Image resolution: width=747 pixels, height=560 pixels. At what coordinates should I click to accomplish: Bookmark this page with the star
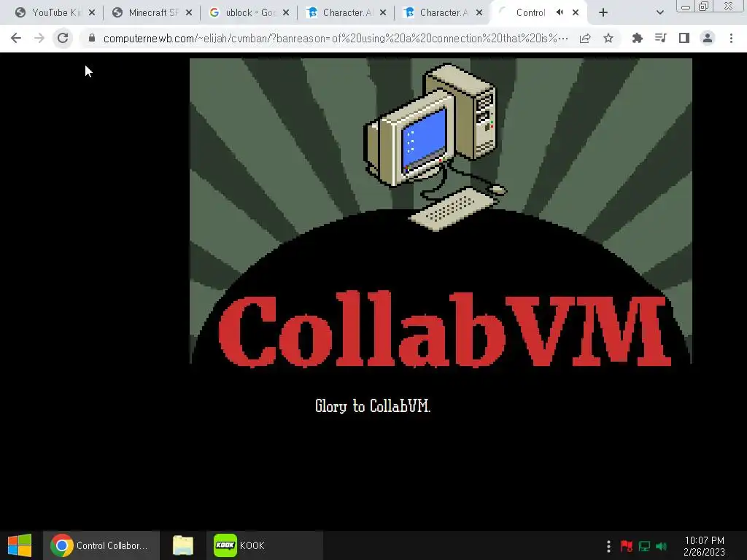tap(608, 38)
